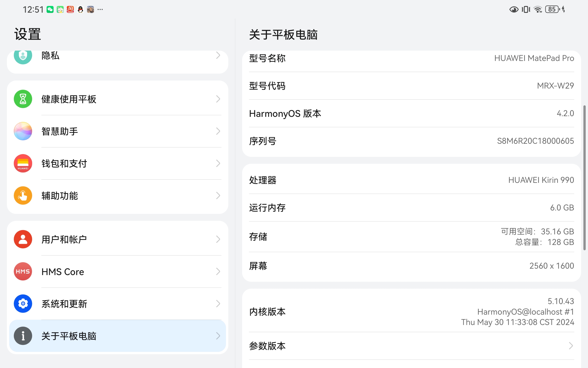
Task: Open 健康使用平板 row chevron
Action: tap(218, 99)
